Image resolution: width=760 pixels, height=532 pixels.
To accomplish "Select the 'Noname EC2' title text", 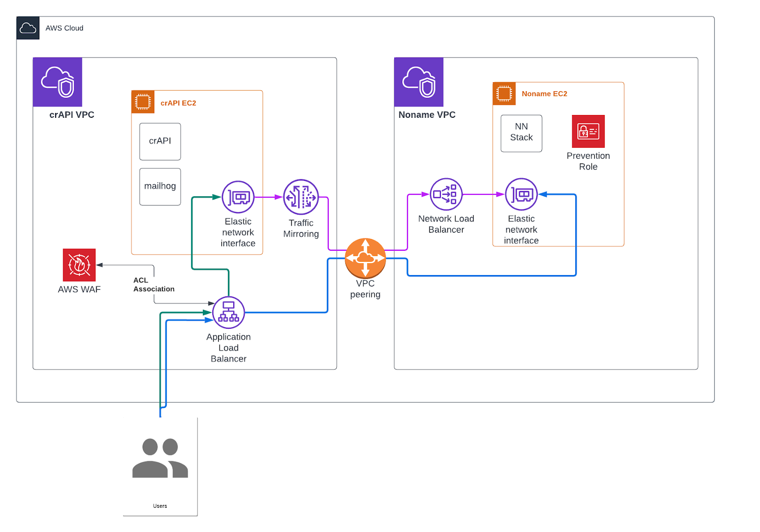I will click(544, 94).
